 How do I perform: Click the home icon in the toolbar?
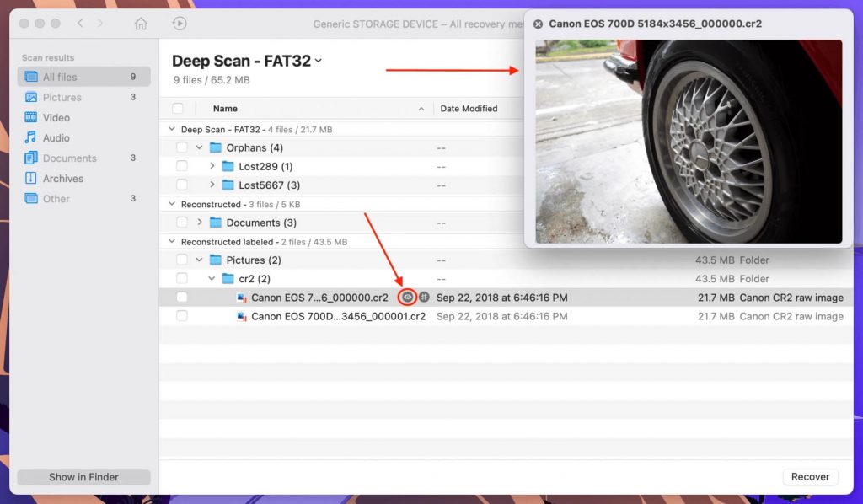coord(141,24)
